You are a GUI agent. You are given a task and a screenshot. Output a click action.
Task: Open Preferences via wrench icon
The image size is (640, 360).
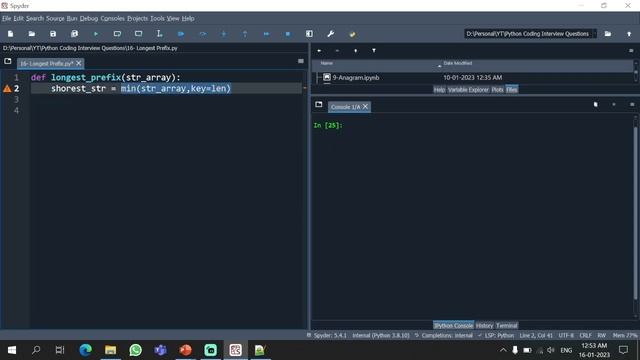[x=331, y=34]
